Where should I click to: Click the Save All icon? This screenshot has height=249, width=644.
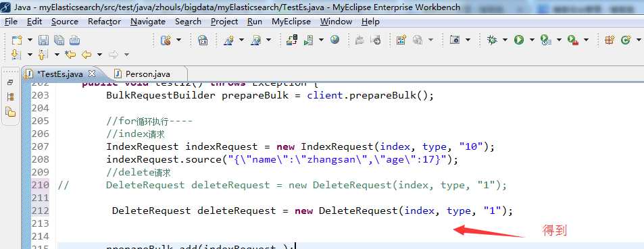[x=59, y=40]
